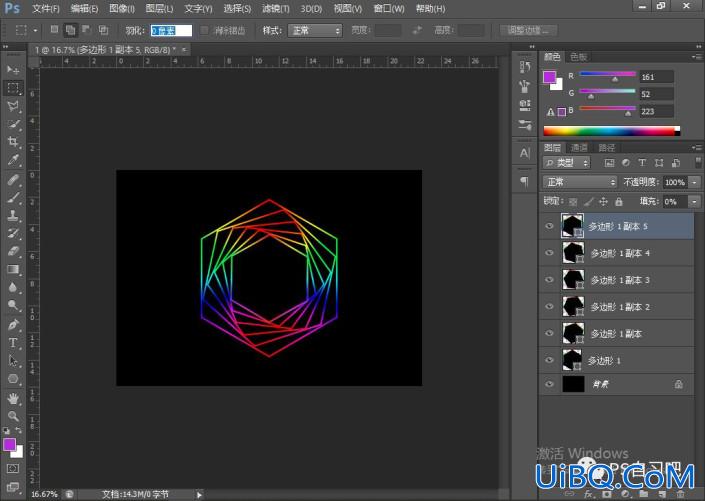This screenshot has height=501, width=705.
Task: Open the 填充 fill arrow
Action: [695, 201]
